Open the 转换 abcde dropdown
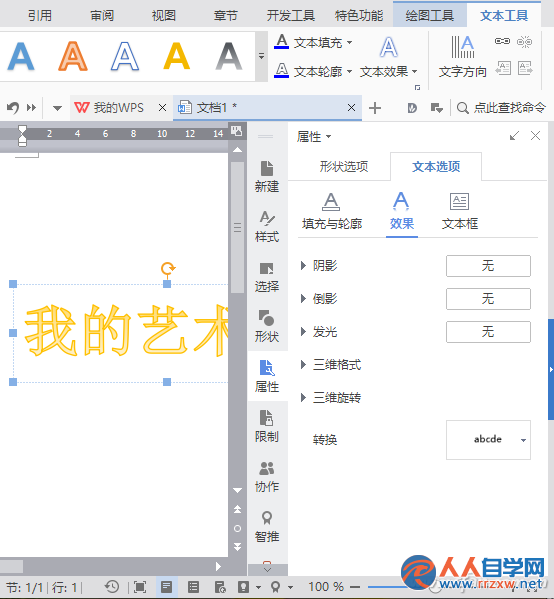This screenshot has height=599, width=554. [x=488, y=440]
